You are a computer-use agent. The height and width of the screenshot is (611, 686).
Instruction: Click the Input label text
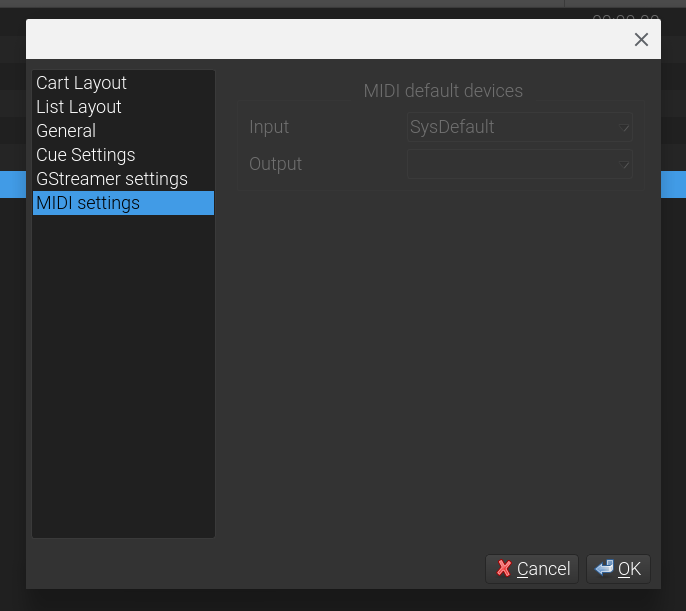[269, 127]
